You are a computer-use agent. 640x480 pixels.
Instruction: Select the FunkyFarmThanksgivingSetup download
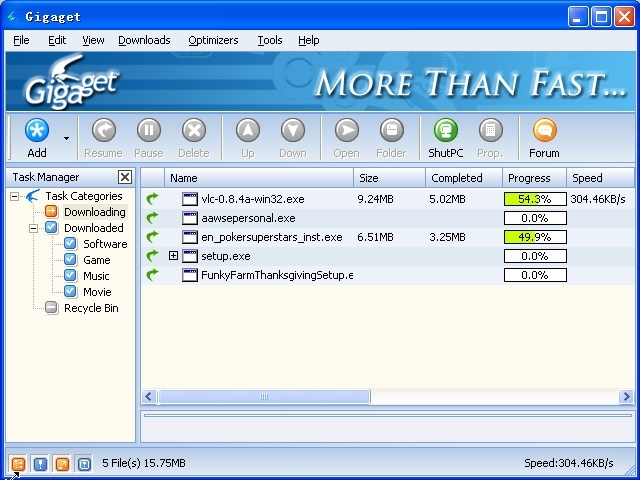tap(277, 276)
